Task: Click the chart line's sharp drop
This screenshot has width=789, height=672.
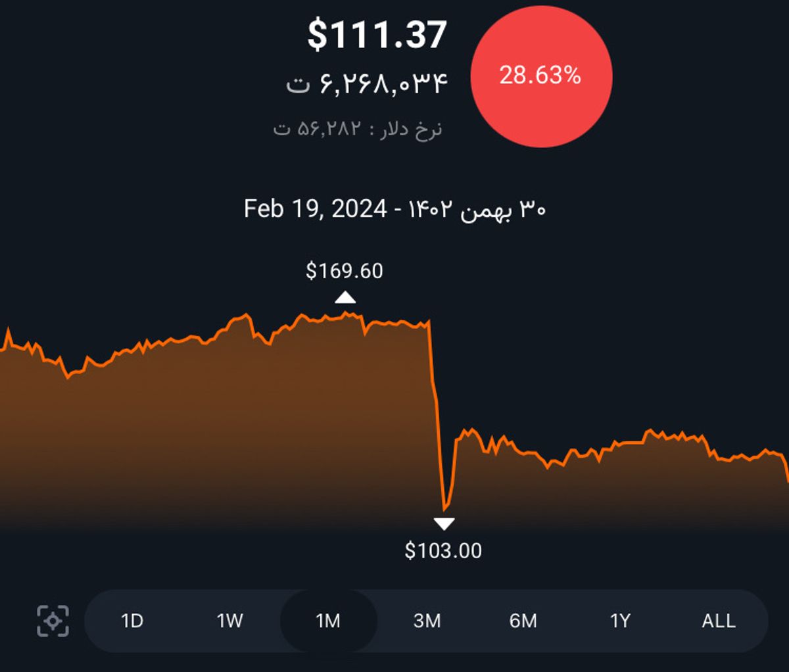Action: click(435, 408)
